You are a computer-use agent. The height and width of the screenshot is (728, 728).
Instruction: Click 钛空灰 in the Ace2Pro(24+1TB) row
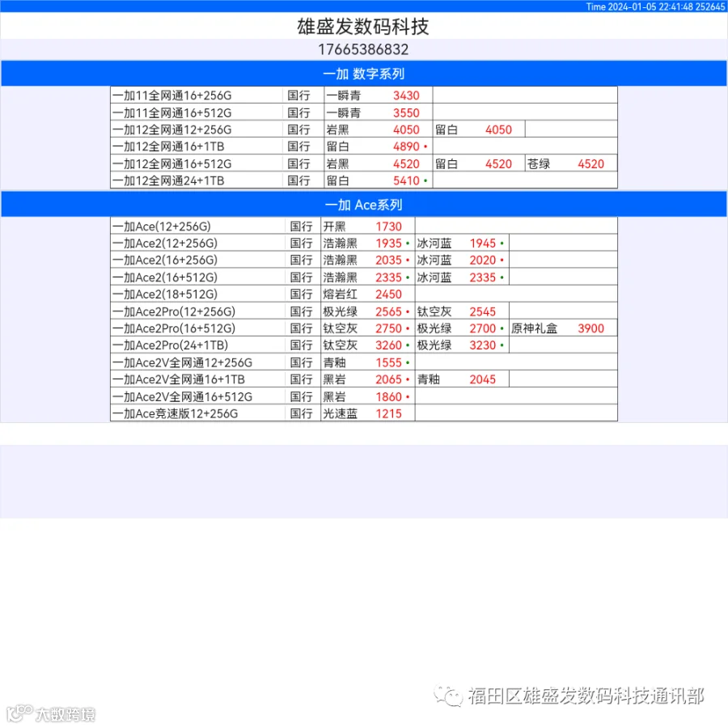(341, 345)
